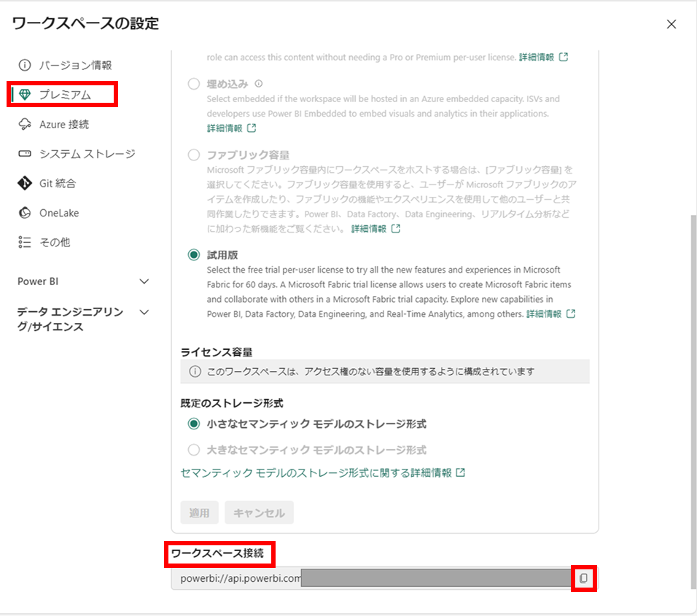697x616 pixels.
Task: Click the info icon in ライセンス容量 notice
Action: pos(195,372)
